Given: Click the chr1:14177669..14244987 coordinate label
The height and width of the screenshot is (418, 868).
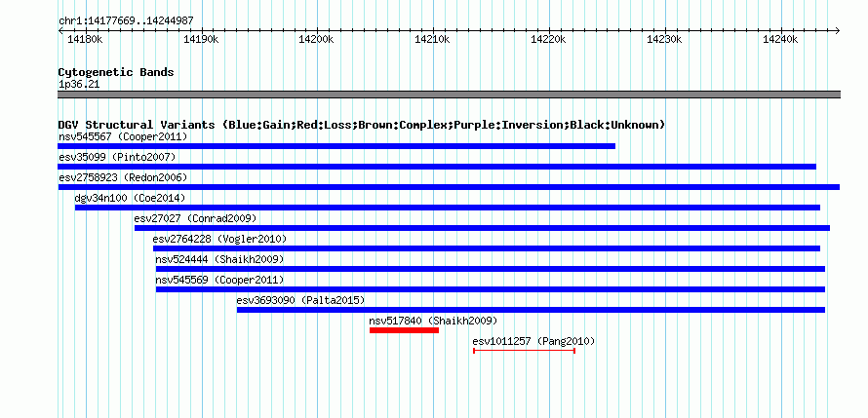Looking at the screenshot, I should (126, 21).
